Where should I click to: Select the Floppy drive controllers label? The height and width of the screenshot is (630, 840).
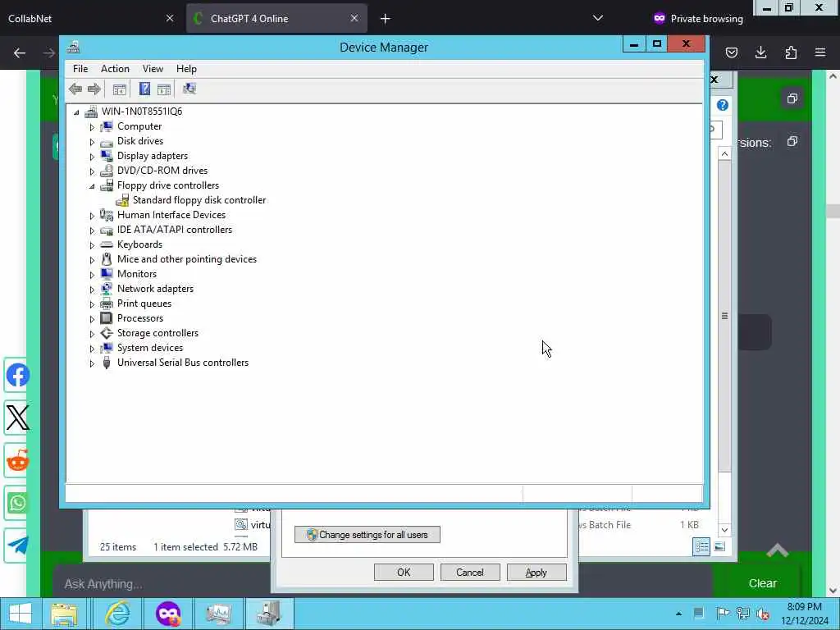pos(167,185)
